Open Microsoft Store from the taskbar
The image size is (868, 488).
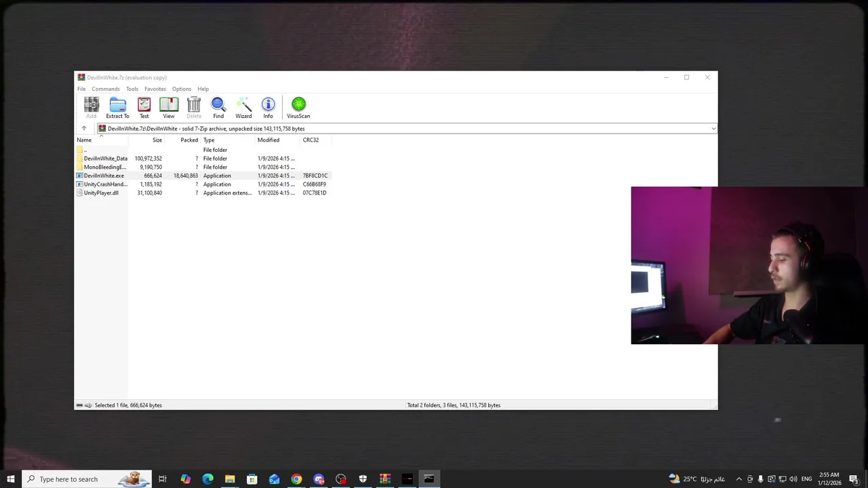point(252,479)
